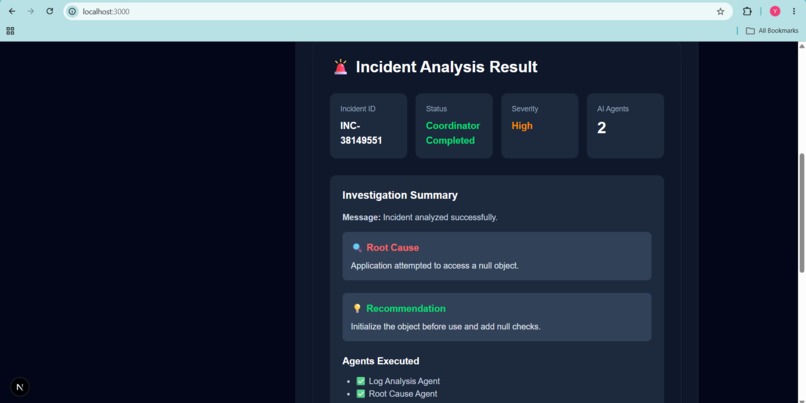Click the Root Cause Agent list item text
This screenshot has width=806, height=403.
pyautogui.click(x=403, y=394)
